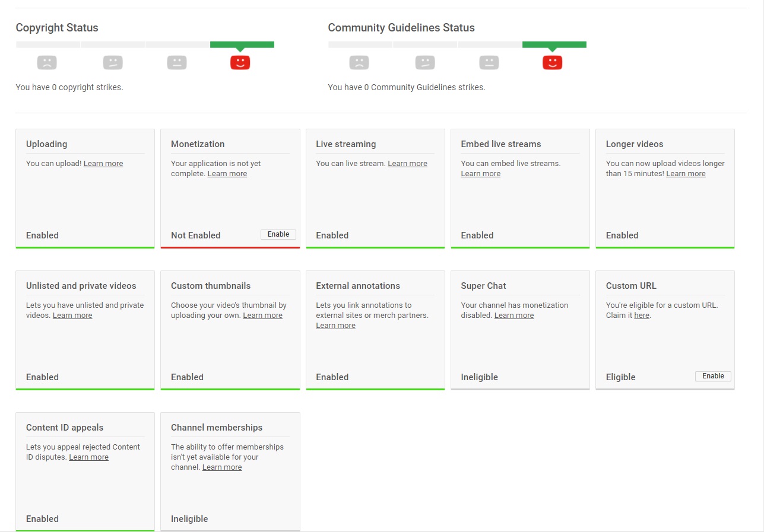Open Learn more link in Content ID appeals card
Image resolution: width=764 pixels, height=532 pixels.
89,457
